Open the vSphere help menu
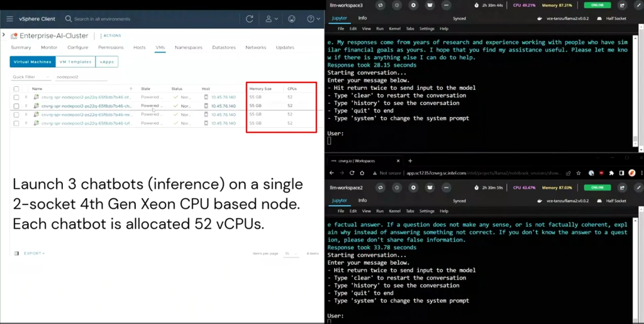The image size is (644, 324). pyautogui.click(x=313, y=19)
